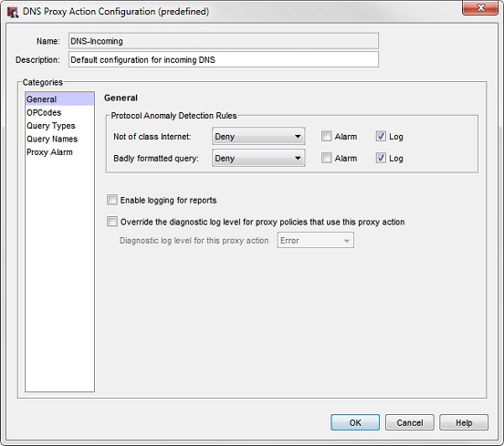Select Proxy Alarm category
Viewport: 504px width, 446px height.
click(59, 152)
